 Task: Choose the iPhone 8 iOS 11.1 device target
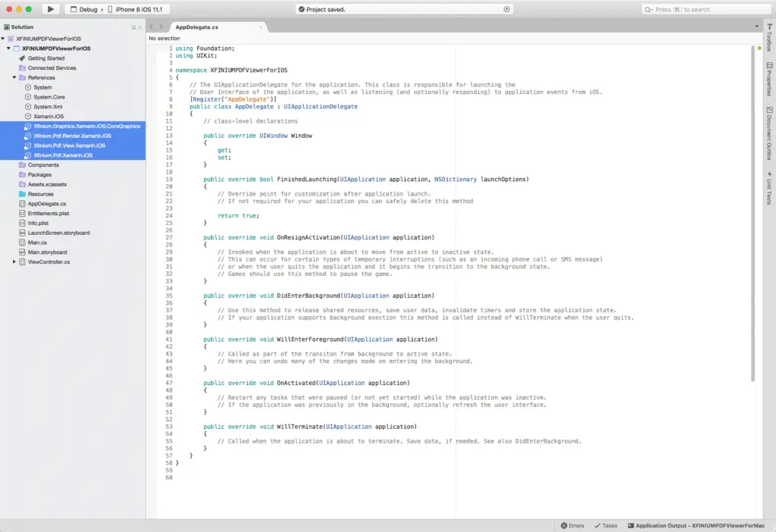(135, 9)
